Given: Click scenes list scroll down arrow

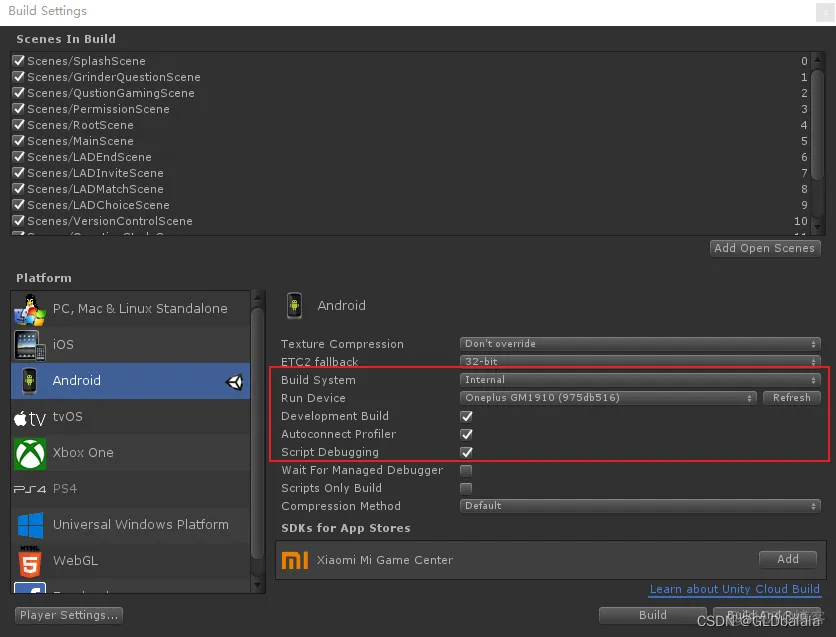Looking at the screenshot, I should click(817, 227).
